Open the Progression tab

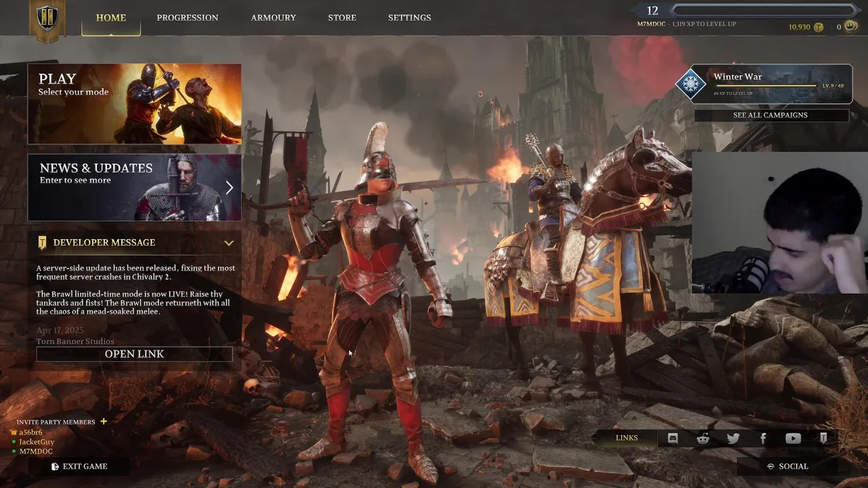click(187, 18)
